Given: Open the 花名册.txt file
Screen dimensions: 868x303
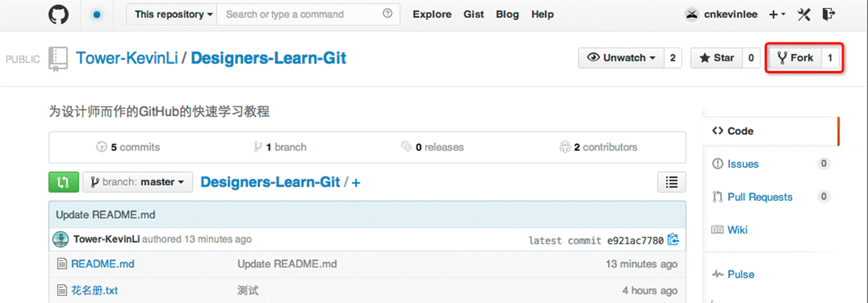Looking at the screenshot, I should [x=94, y=290].
